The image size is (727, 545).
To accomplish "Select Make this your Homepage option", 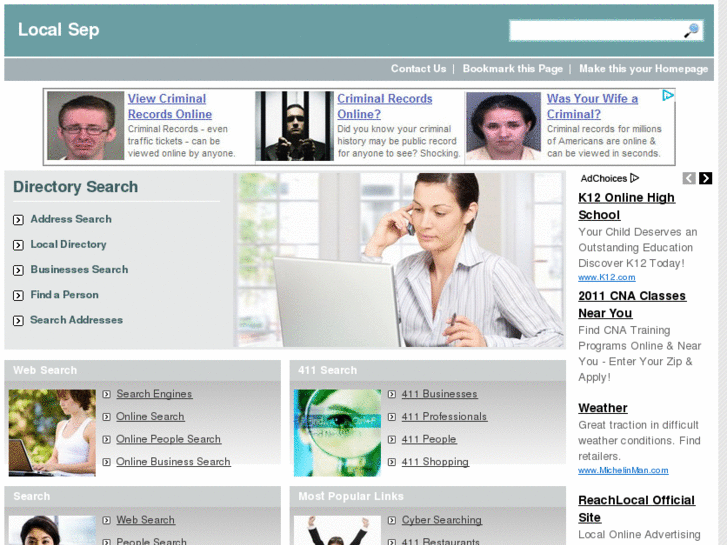I will pyautogui.click(x=644, y=69).
